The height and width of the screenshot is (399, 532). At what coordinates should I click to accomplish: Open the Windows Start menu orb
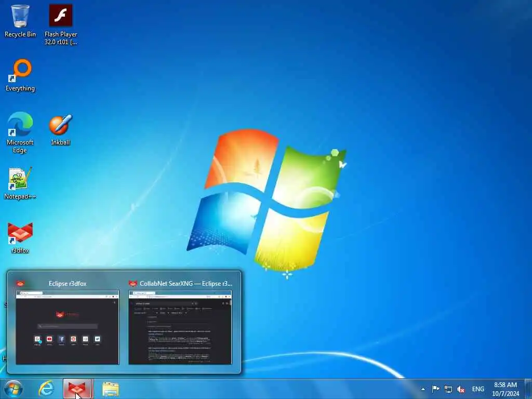point(14,389)
